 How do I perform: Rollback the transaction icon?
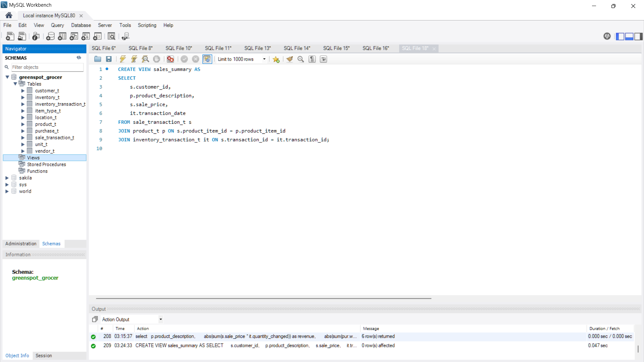(196, 59)
